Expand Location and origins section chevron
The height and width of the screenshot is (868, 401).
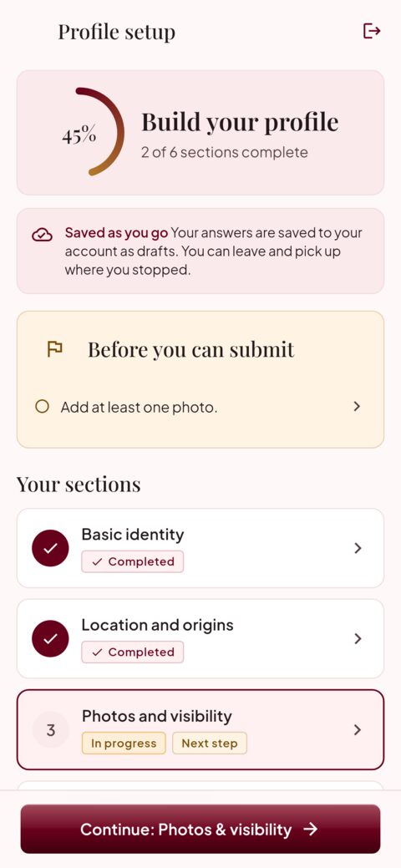click(358, 639)
